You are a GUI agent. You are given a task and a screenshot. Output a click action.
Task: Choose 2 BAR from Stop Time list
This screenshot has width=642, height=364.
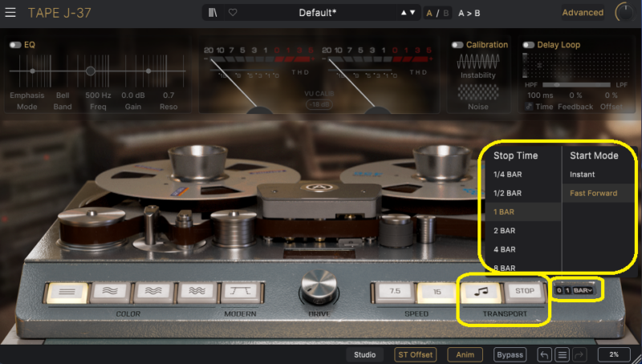[x=507, y=230]
